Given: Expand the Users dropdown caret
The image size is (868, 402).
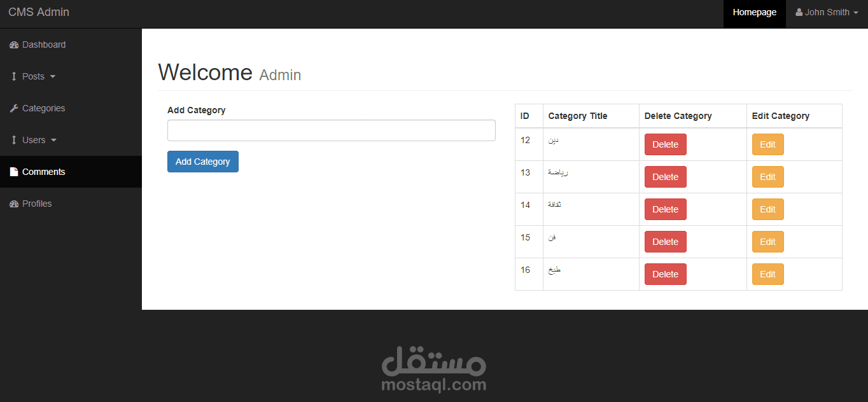Looking at the screenshot, I should click(53, 141).
